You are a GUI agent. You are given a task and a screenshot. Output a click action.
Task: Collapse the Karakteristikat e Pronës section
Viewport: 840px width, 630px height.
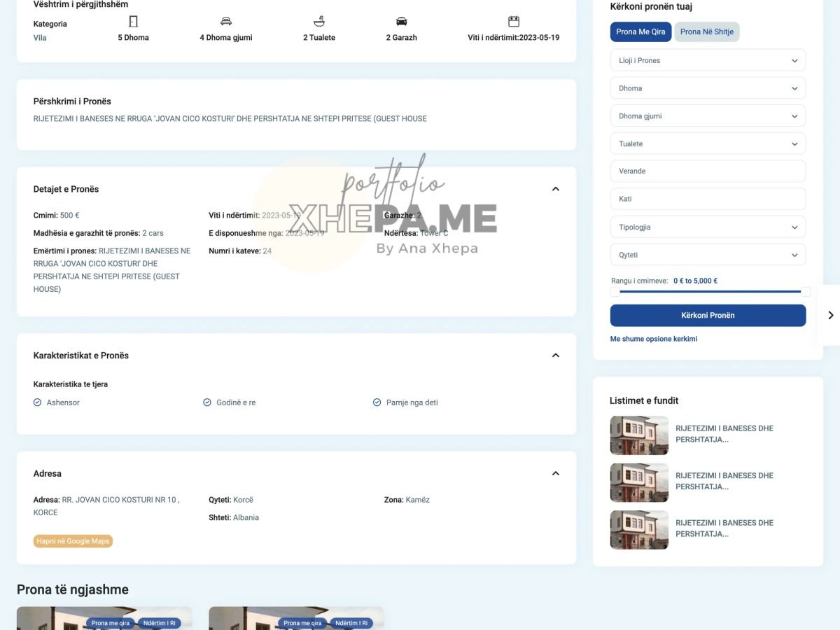[x=555, y=356]
